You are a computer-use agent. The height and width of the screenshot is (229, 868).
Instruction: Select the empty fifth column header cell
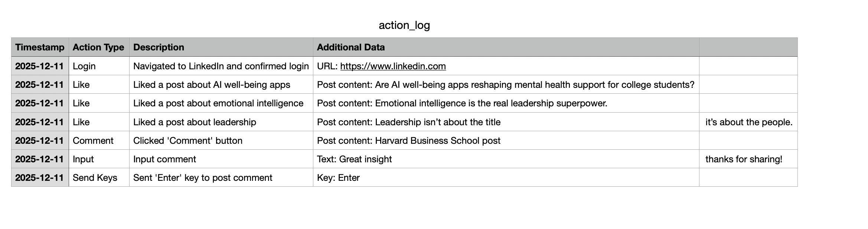click(748, 47)
